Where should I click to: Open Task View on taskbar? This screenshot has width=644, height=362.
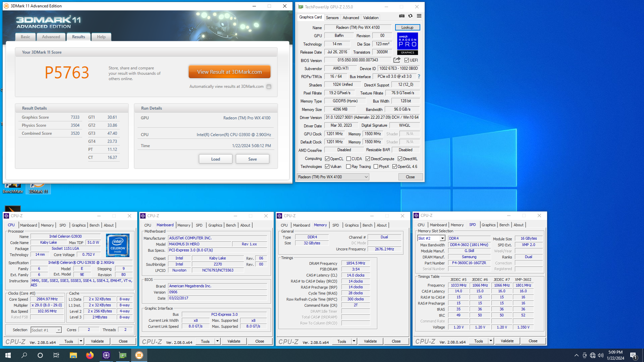(x=56, y=355)
